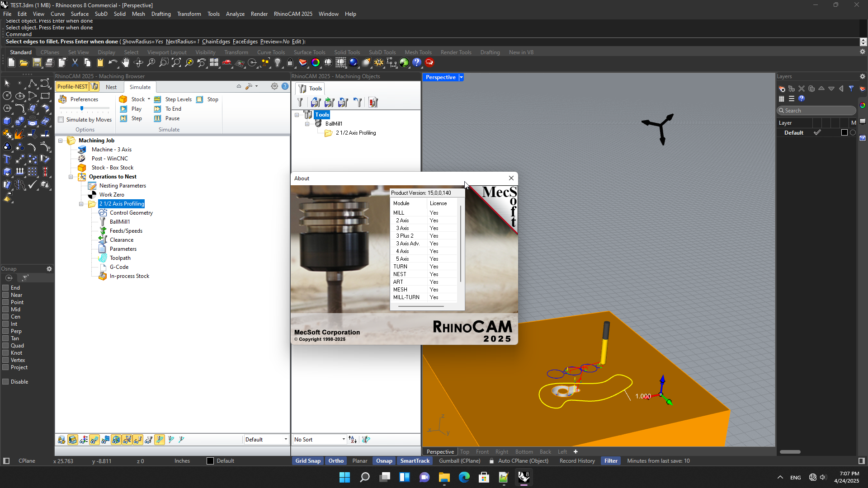
Task: Click the Osnap panel gear icon
Action: point(49,269)
